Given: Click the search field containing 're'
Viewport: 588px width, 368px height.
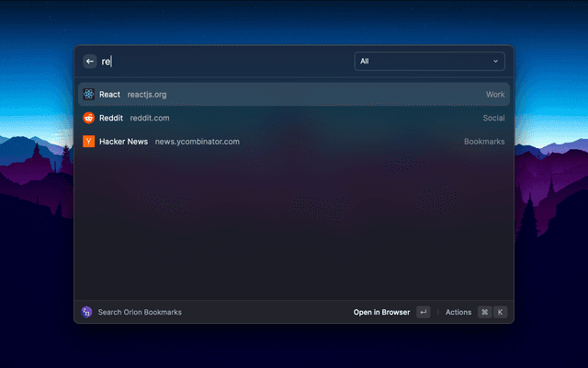Looking at the screenshot, I should tap(220, 62).
